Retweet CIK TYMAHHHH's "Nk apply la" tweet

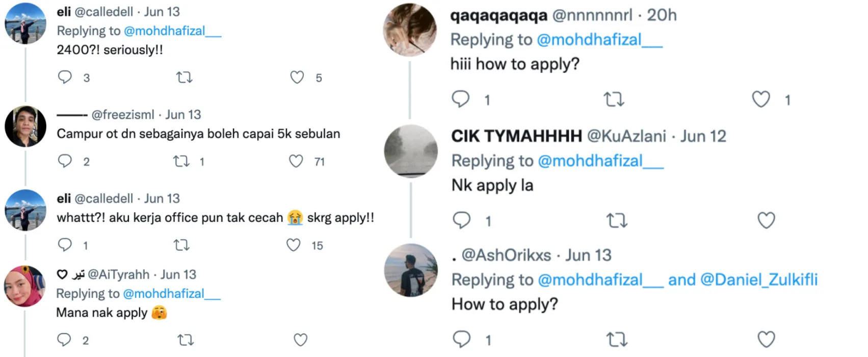tap(617, 220)
